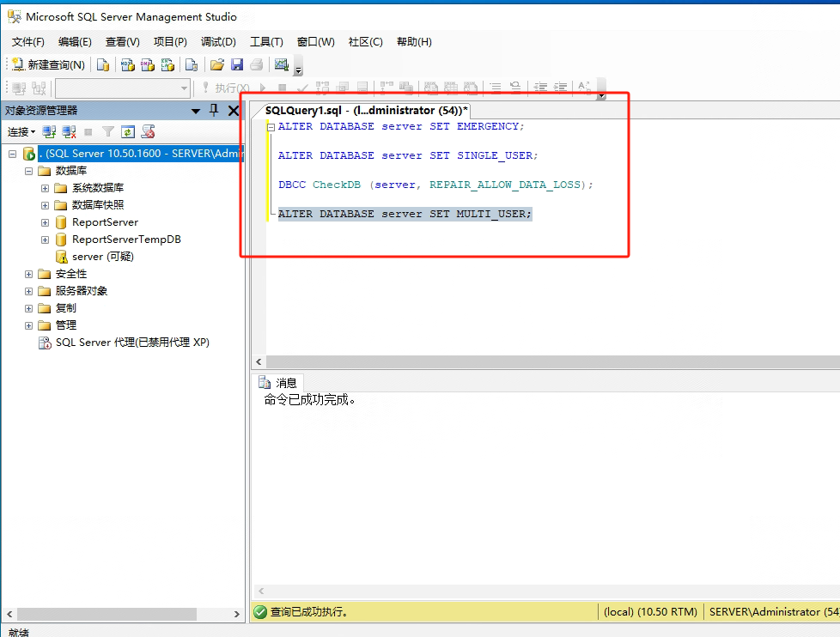Click the 新建查询 (New Query) button
The image size is (840, 637).
pyautogui.click(x=48, y=64)
